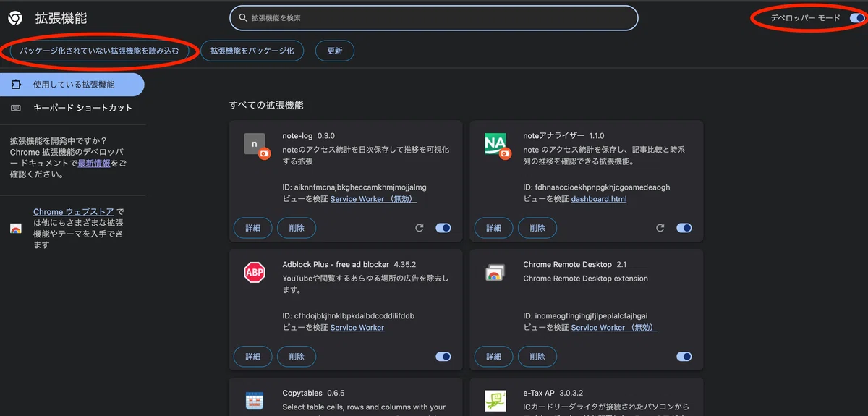Open キーボード ショートカット page
The width and height of the screenshot is (868, 416).
click(72, 108)
